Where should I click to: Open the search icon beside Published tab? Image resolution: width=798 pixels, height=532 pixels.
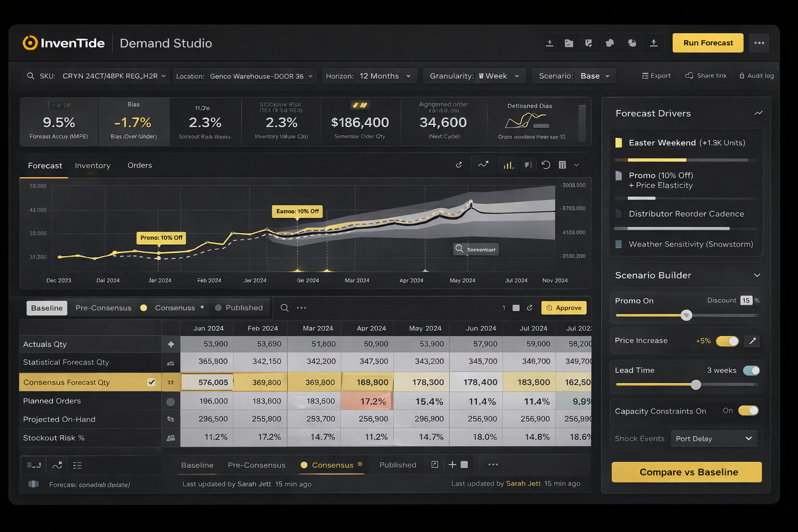pyautogui.click(x=285, y=308)
